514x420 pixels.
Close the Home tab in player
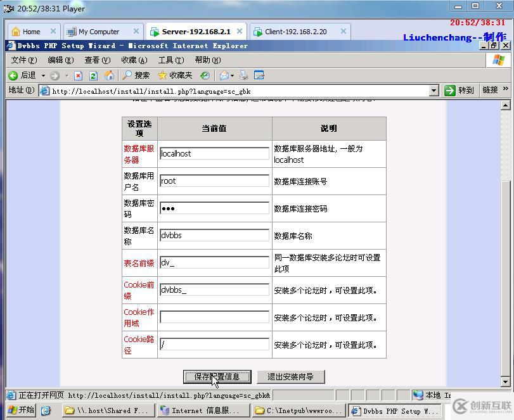(53, 31)
